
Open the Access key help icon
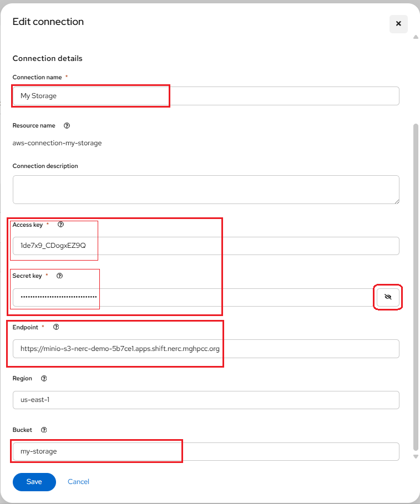[x=61, y=225]
